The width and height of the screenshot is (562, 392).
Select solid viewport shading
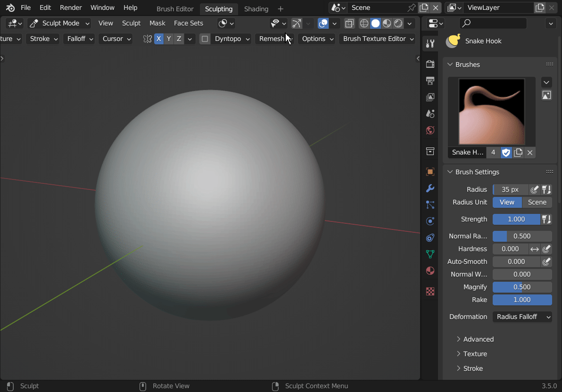pos(375,23)
